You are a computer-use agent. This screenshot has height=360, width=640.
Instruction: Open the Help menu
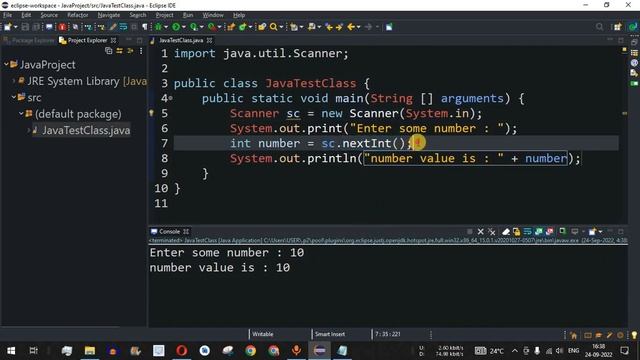tap(239, 15)
